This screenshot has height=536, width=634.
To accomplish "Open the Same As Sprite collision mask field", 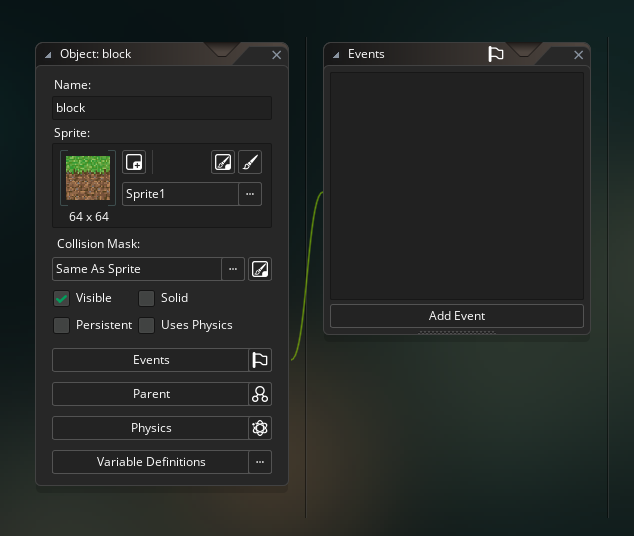I will point(137,269).
